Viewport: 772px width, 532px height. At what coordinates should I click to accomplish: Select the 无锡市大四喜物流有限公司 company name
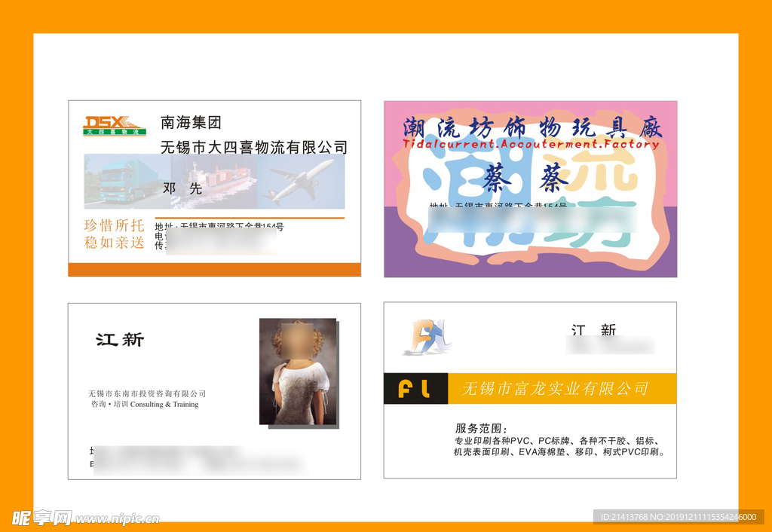coord(254,147)
